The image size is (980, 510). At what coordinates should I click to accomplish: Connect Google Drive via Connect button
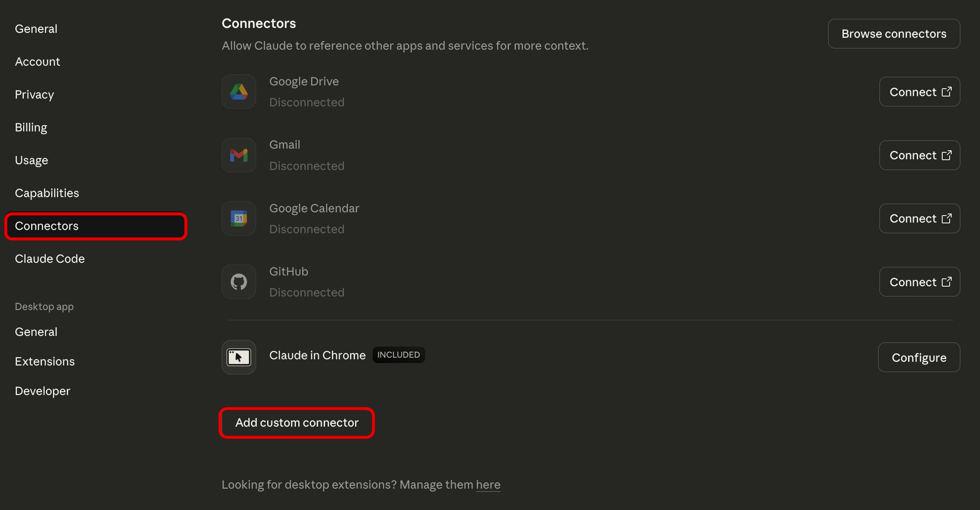[919, 92]
